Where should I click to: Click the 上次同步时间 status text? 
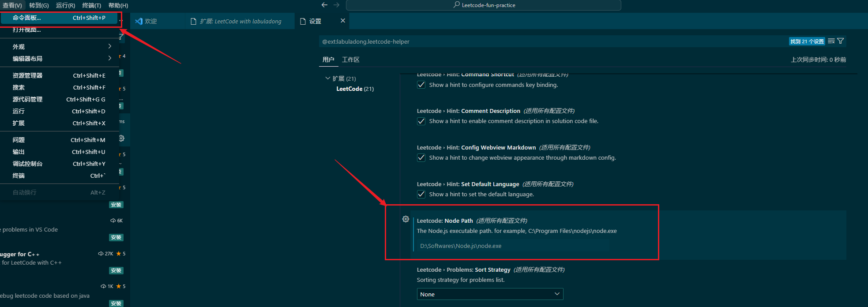tap(819, 60)
